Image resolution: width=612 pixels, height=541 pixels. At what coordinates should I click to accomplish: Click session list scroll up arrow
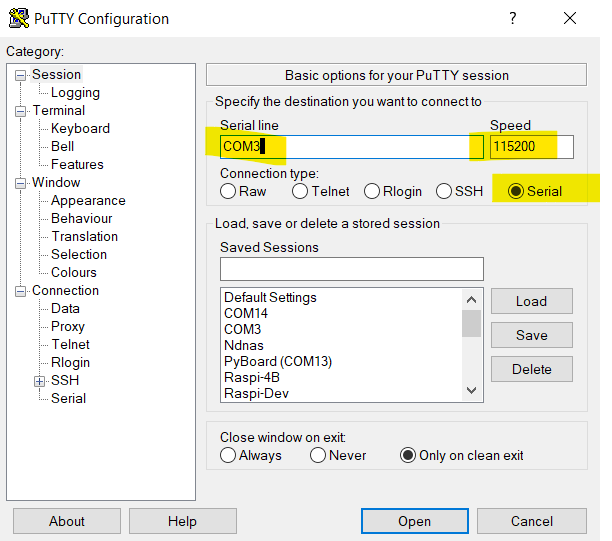click(x=471, y=300)
